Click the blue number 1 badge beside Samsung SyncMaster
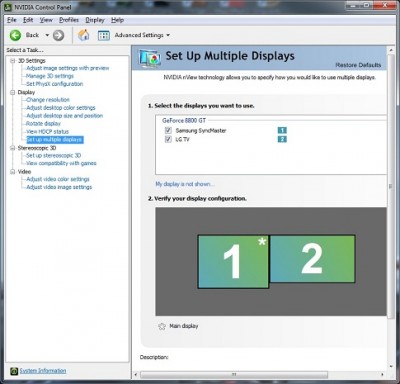 (x=282, y=130)
